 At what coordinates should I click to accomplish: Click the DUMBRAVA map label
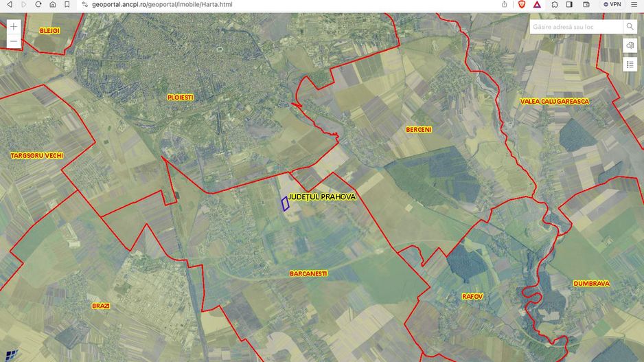point(591,284)
